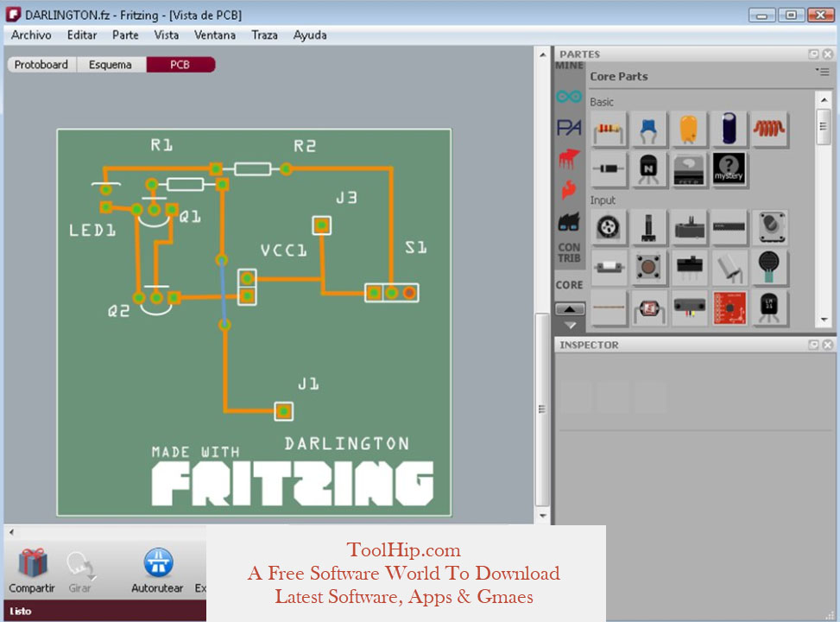Pick the slide switch part
Viewport: 840px width, 622px height.
click(x=689, y=267)
